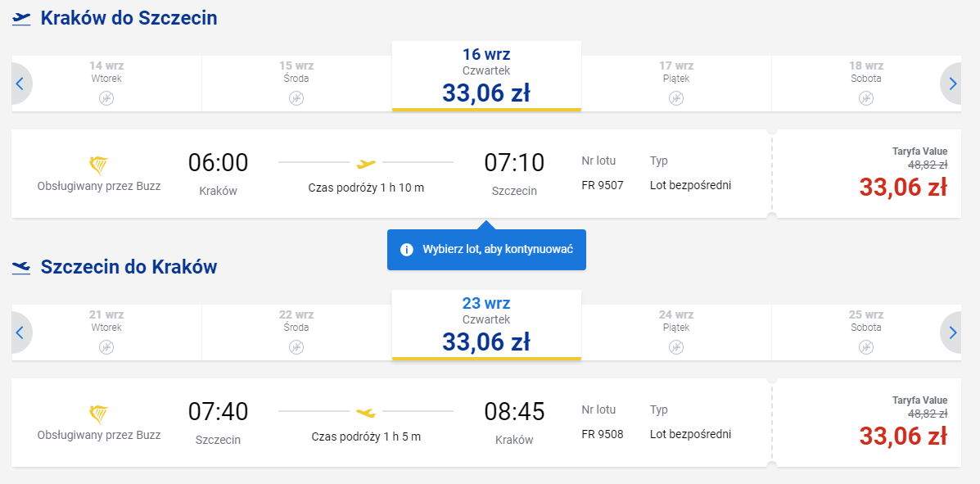This screenshot has height=484, width=980.
Task: Show later outbound dates with right arrow
Action: click(952, 84)
